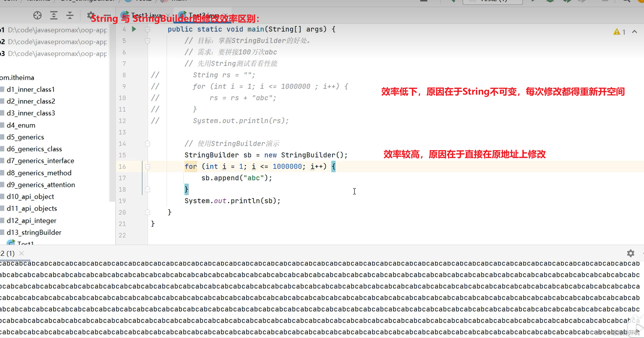Screen dimensions: 644x338
Task: Toggle fold end marker at line 18
Action: tap(148, 189)
